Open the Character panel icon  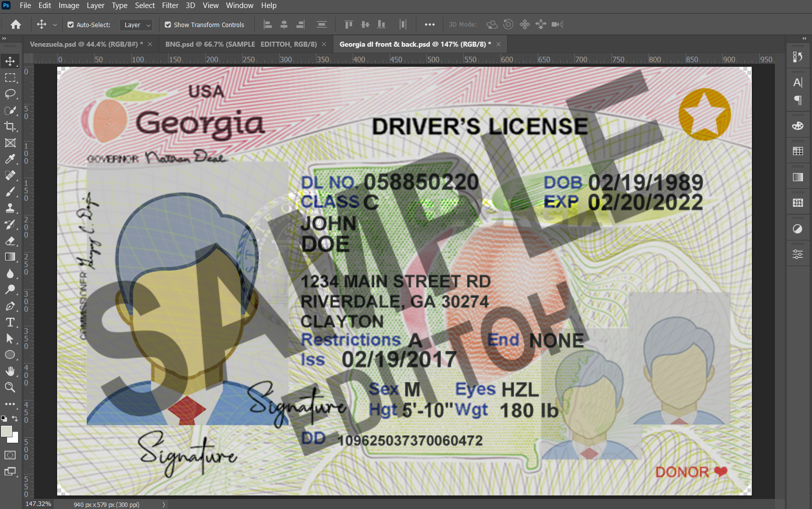(x=797, y=82)
